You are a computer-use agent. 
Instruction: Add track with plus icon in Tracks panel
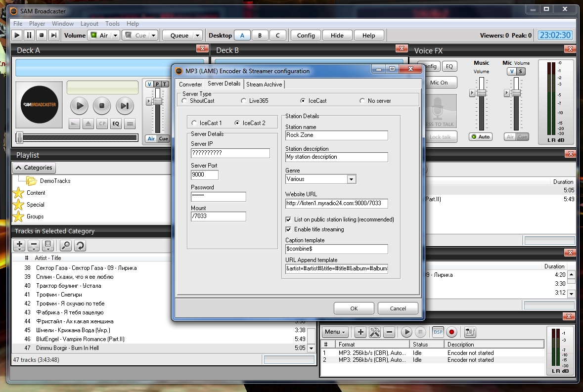click(x=19, y=245)
